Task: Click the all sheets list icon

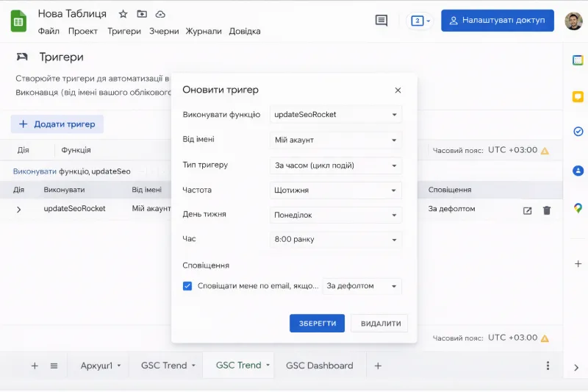Action: 54,366
